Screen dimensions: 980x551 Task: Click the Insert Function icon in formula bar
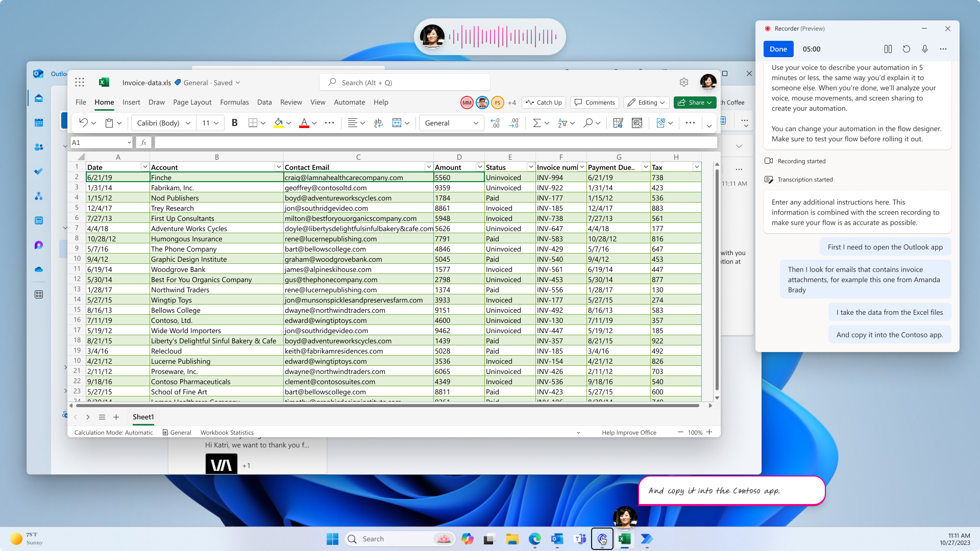click(144, 142)
